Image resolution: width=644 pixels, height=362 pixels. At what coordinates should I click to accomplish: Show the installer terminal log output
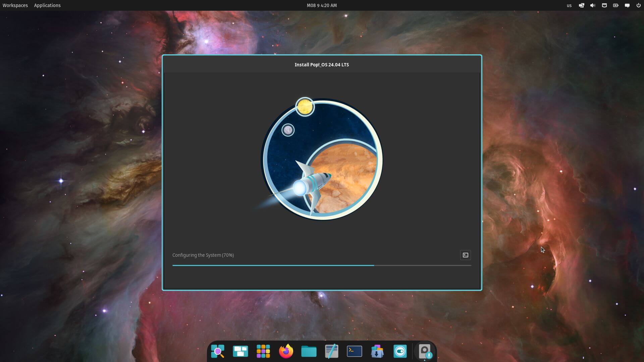tap(465, 255)
